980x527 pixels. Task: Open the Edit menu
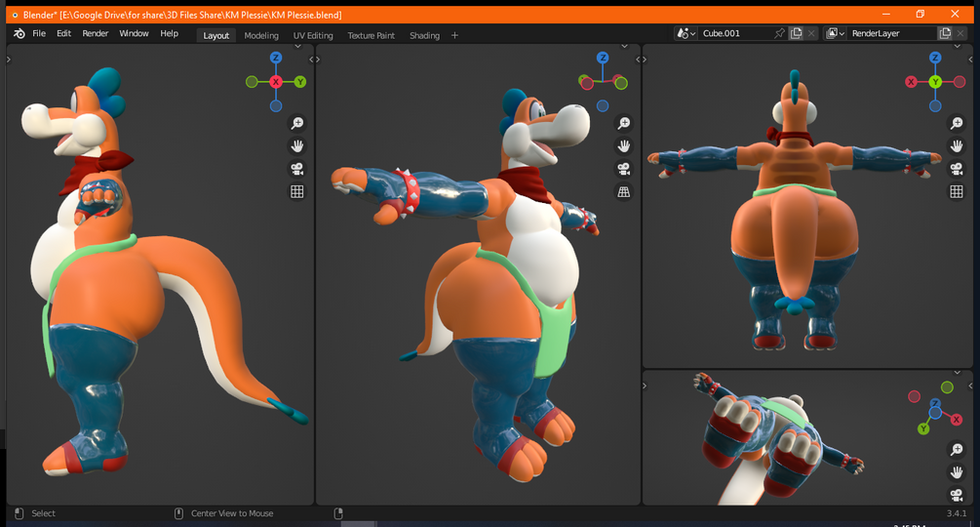pos(63,34)
